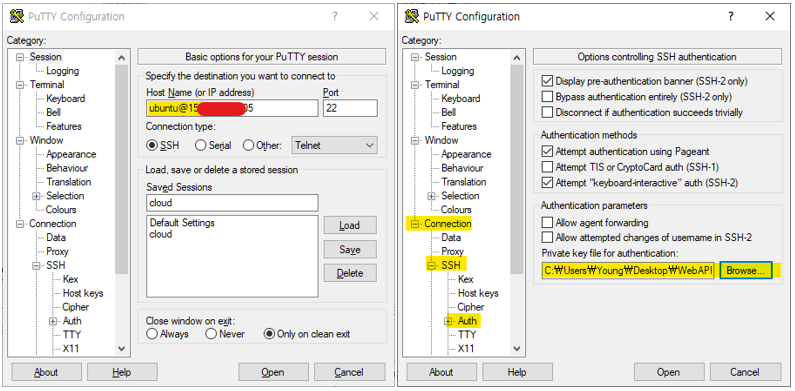
Task: Select Data in right window tree
Action: (x=451, y=237)
